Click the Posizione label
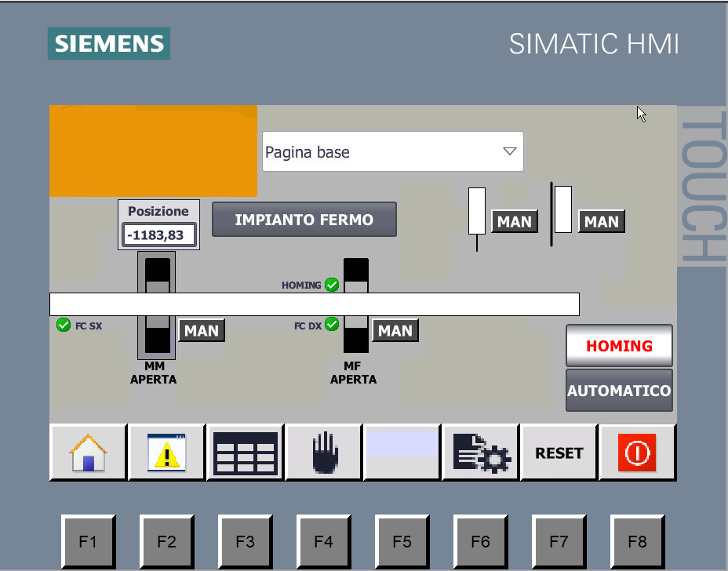Image resolution: width=728 pixels, height=571 pixels. [158, 211]
